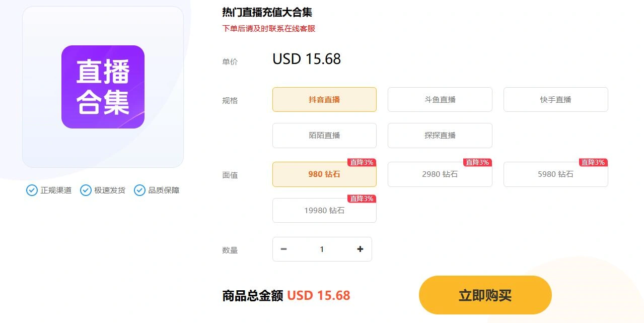This screenshot has height=323, width=644.
Task: Pick the 19980 钻石 denomination
Action: tap(324, 211)
